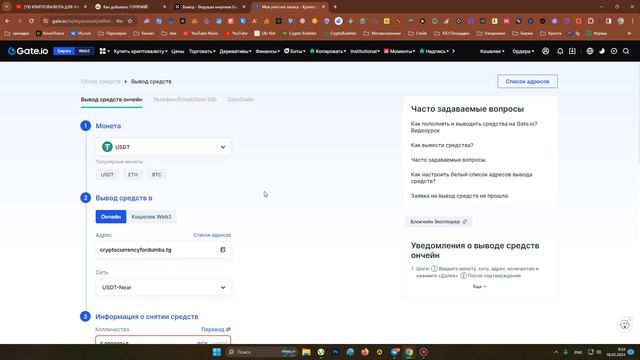Click the external link icon beside Блокчейн Эксплорер
Image resolution: width=640 pixels, height=360 pixels.
tap(464, 222)
